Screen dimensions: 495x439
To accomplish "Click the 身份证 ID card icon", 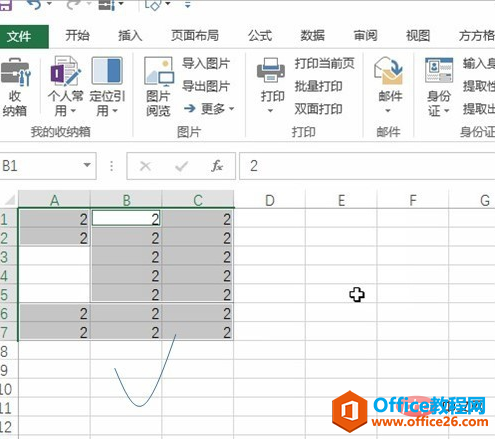I will pyautogui.click(x=439, y=70).
